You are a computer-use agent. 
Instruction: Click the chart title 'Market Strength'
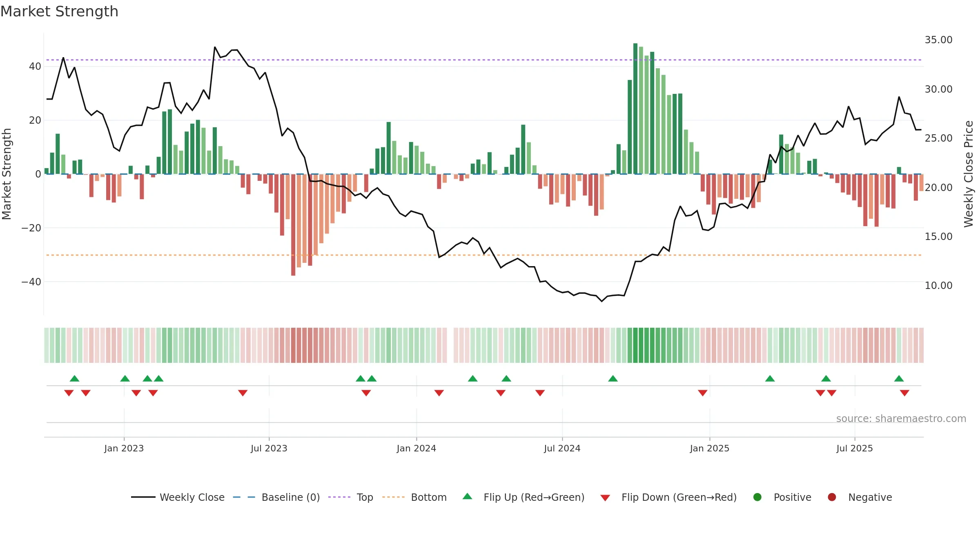(x=59, y=11)
